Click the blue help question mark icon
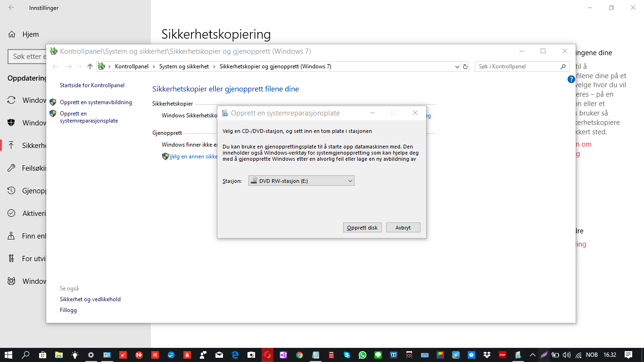Image resolution: width=644 pixels, height=362 pixels. tap(571, 79)
